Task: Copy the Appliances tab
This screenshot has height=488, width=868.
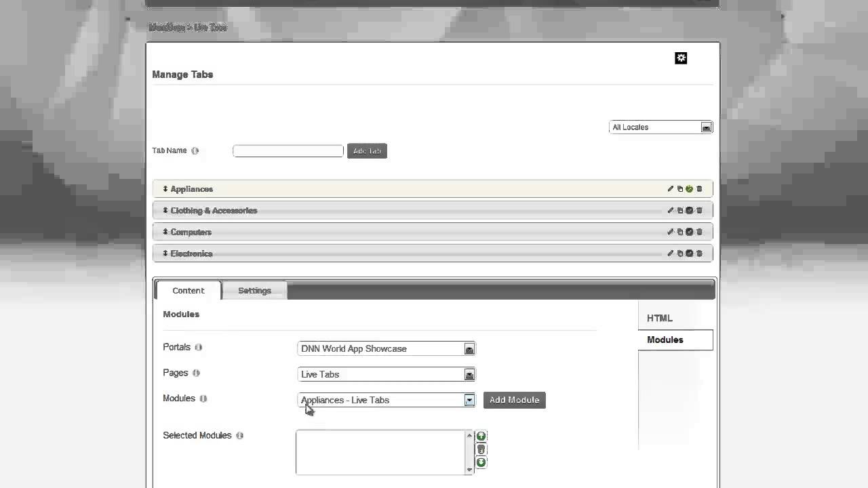Action: [680, 189]
